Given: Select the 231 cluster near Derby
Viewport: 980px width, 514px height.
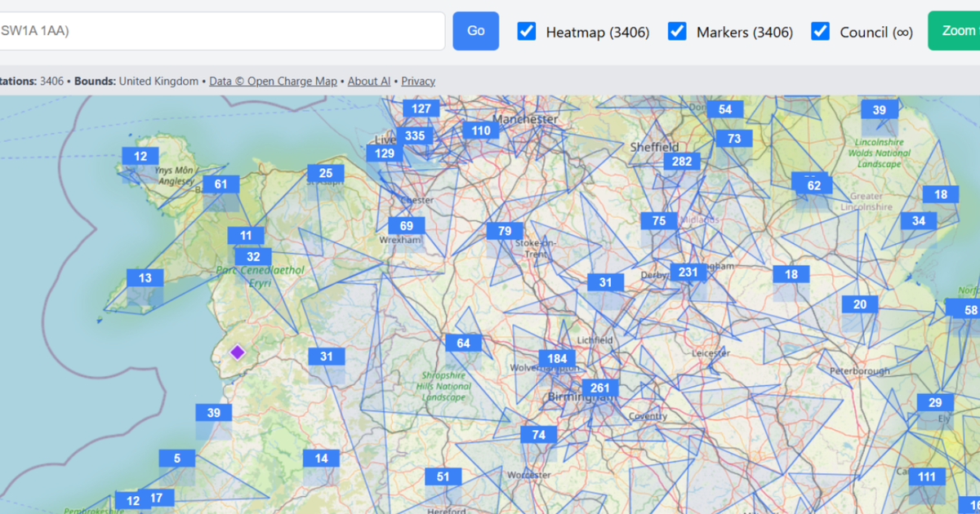Looking at the screenshot, I should click(687, 273).
